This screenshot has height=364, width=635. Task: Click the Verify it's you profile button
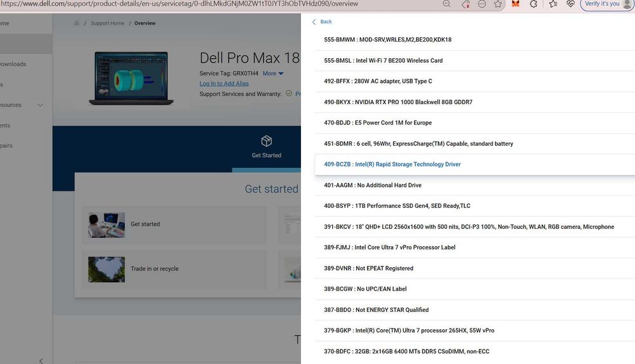(x=606, y=4)
